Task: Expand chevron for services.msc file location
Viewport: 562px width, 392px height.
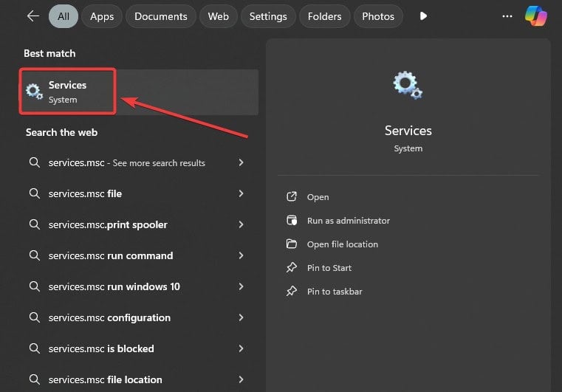Action: point(241,379)
